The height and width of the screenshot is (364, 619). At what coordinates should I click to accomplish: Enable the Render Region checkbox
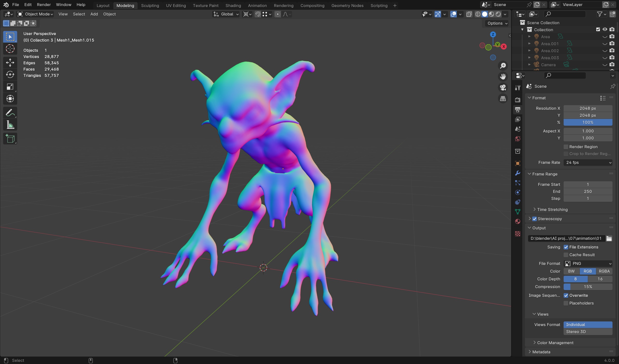566,147
